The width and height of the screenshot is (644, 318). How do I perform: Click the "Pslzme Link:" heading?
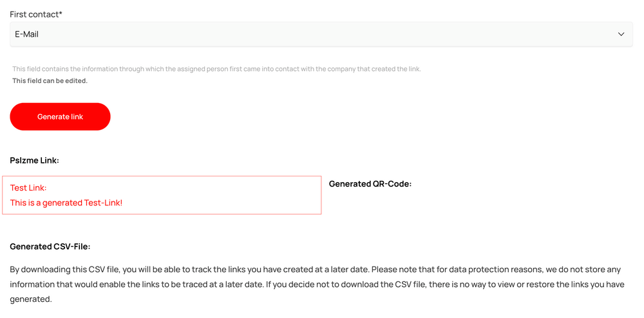(x=34, y=160)
